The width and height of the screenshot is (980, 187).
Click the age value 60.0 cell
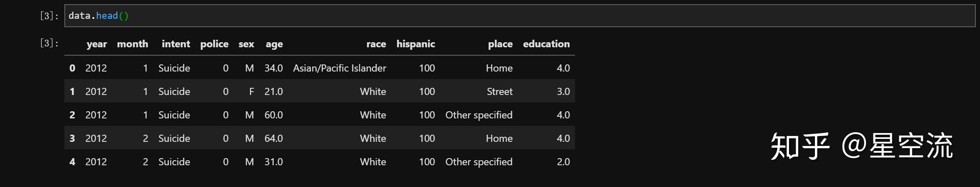pos(274,115)
